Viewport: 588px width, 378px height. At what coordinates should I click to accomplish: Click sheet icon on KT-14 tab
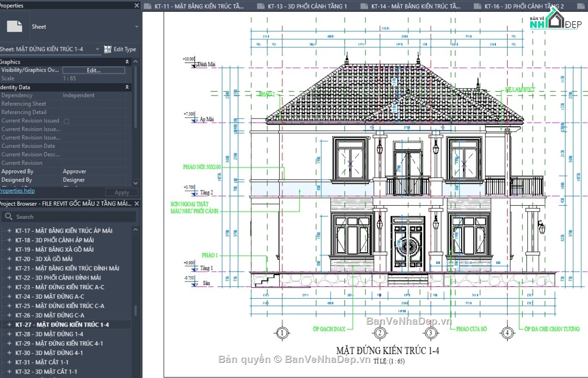click(365, 6)
